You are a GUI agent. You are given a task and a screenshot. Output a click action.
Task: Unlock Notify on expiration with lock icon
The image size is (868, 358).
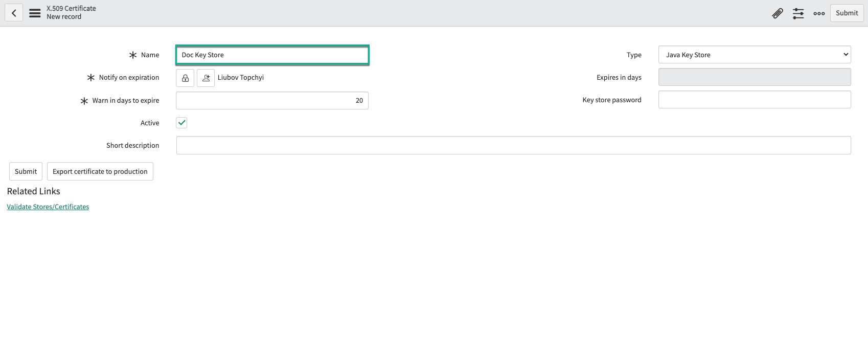tap(185, 78)
